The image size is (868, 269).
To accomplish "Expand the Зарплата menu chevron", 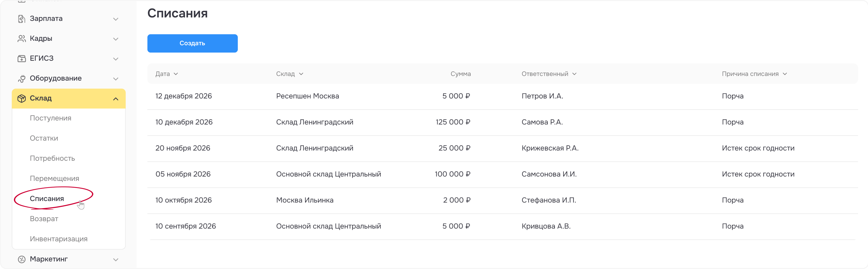I will click(x=115, y=19).
